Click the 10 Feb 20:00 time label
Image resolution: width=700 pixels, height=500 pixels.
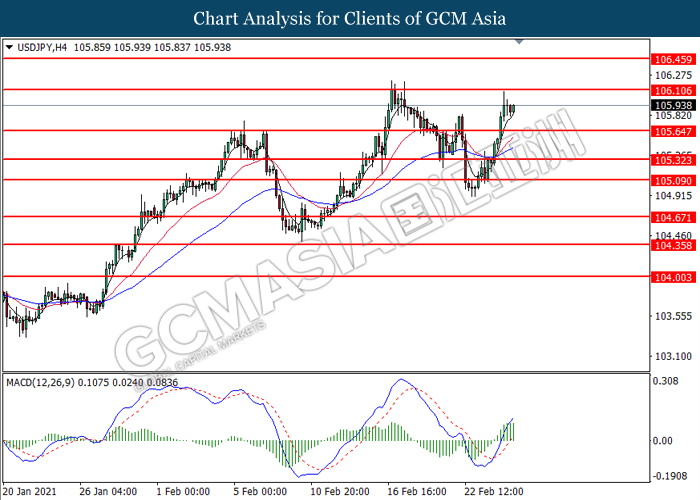click(x=340, y=492)
